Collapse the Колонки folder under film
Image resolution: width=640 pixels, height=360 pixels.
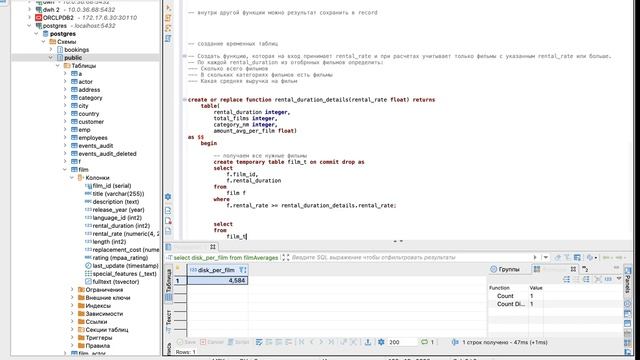click(72, 178)
